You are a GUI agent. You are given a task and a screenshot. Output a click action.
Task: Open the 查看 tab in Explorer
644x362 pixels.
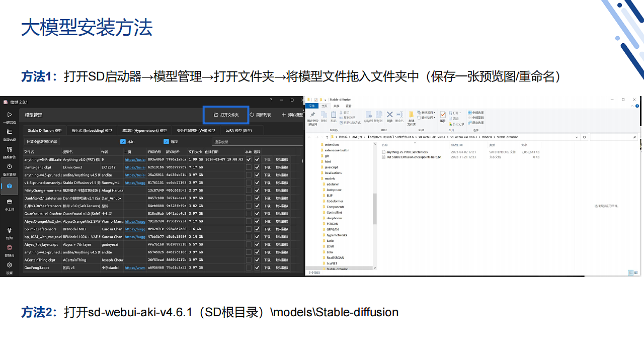coord(349,106)
